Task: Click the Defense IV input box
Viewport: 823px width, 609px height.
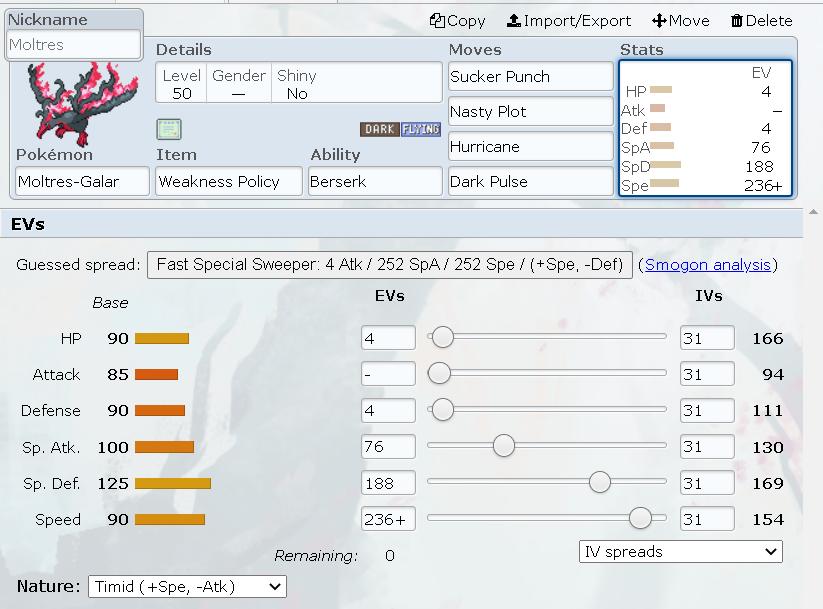Action: (707, 411)
